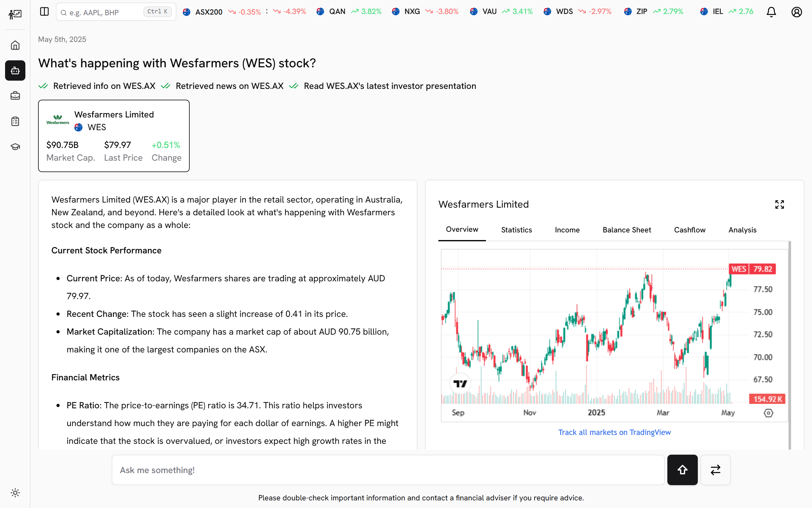Open the WDS ticker in top bar
Screen dimensions: 812x508
577,12
